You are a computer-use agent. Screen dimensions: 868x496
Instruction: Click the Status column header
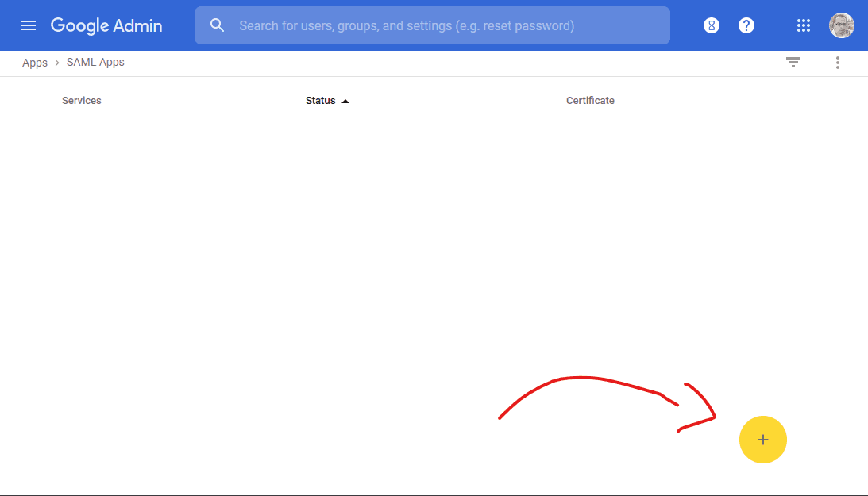[320, 101]
